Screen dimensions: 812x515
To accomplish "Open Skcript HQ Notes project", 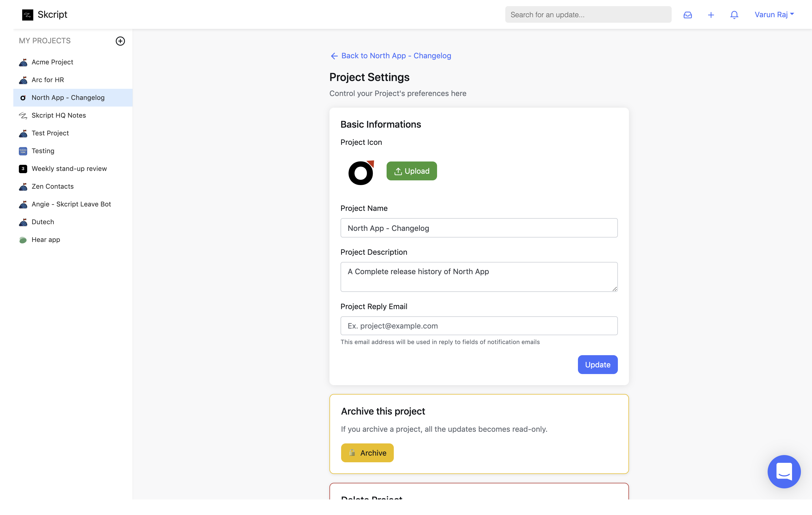I will point(73,115).
